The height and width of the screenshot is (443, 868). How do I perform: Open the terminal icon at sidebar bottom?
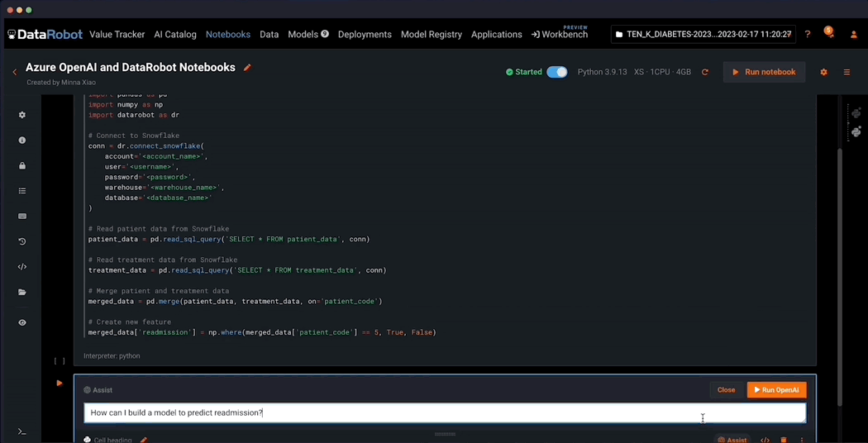pos(21,431)
